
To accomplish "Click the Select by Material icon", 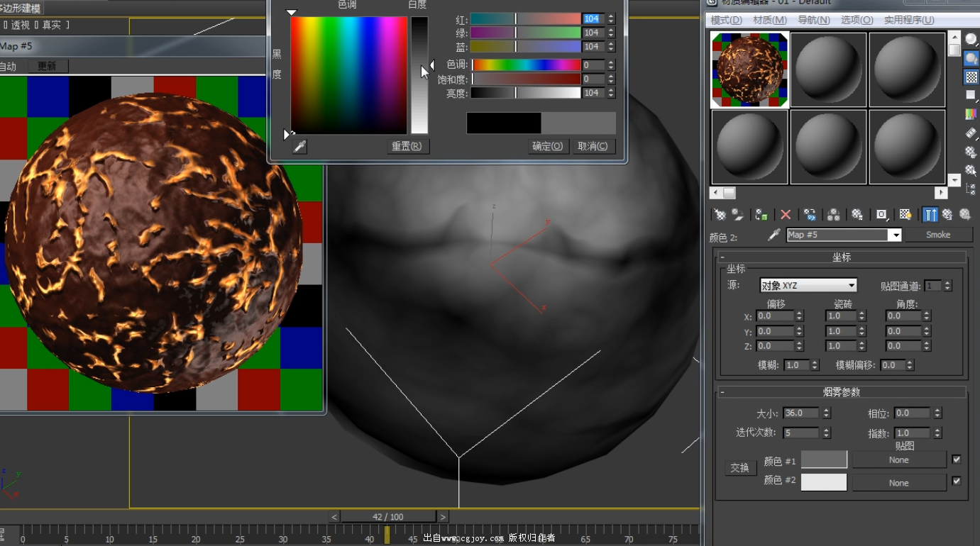I will (971, 170).
